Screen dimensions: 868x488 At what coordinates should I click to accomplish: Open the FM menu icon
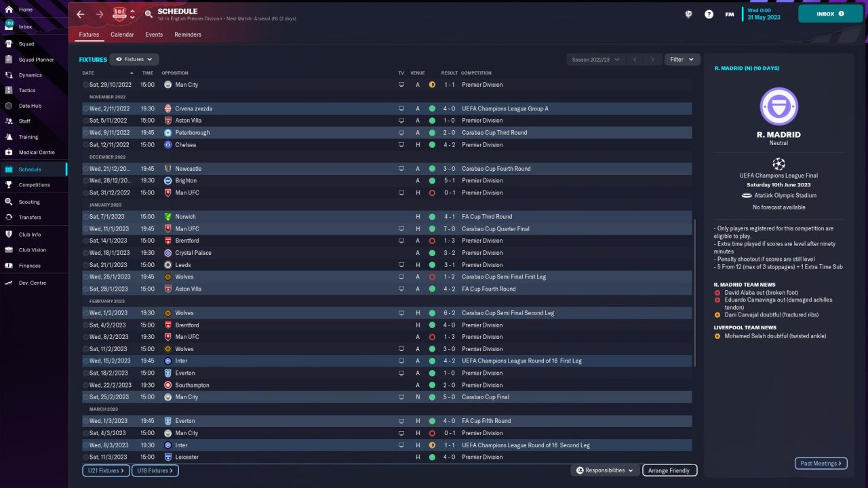pyautogui.click(x=730, y=14)
